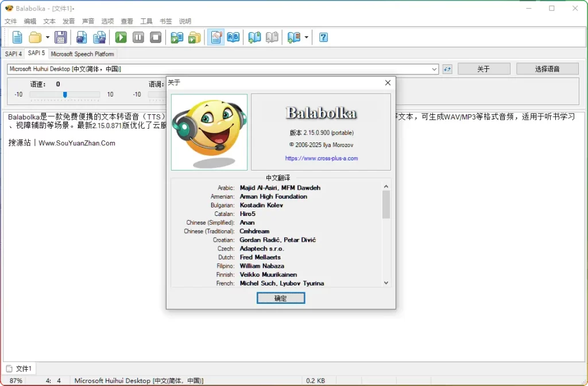Save document with floppy disk icon
Viewport: 588px width, 386px height.
click(x=61, y=37)
